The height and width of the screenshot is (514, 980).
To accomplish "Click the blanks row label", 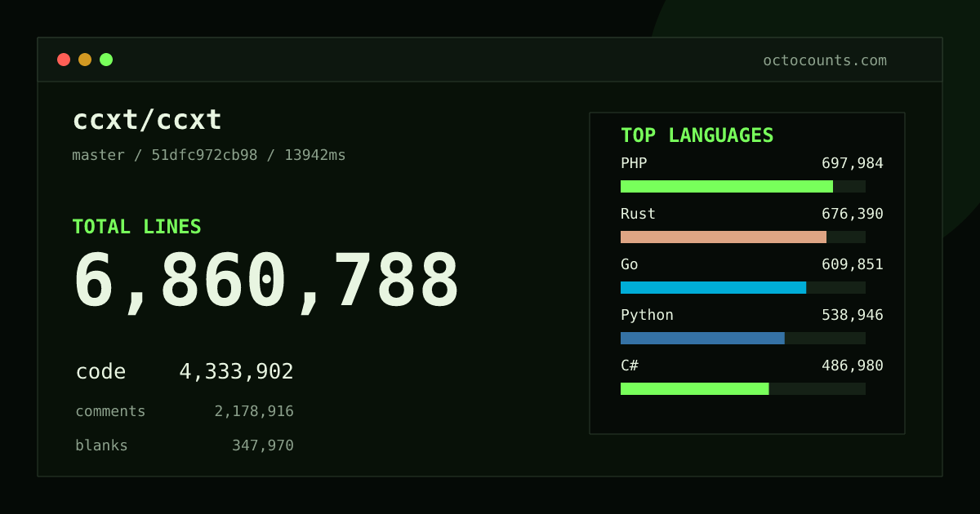I will (101, 445).
